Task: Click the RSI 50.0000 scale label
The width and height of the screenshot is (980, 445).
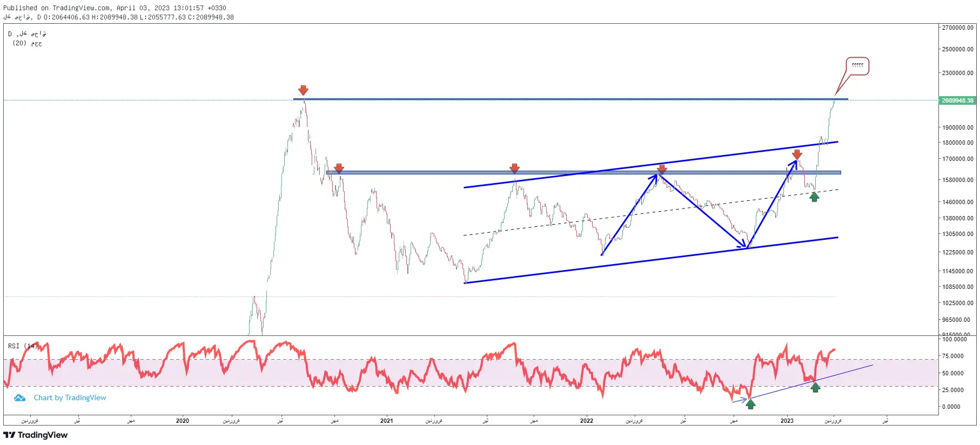Action: 953,373
